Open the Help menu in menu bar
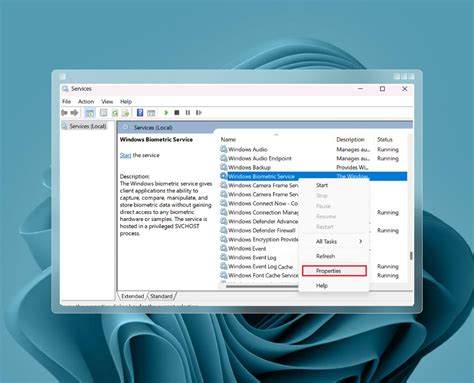The width and height of the screenshot is (474, 383). (x=126, y=101)
